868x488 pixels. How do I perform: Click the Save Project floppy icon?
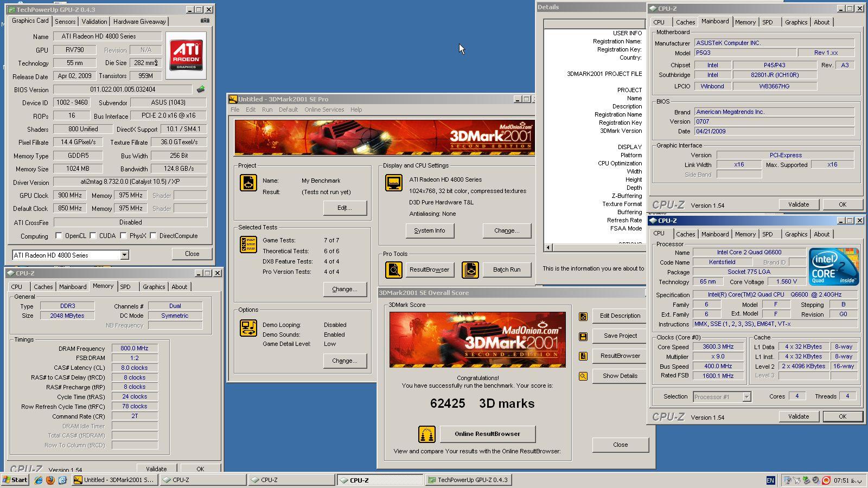tap(583, 336)
